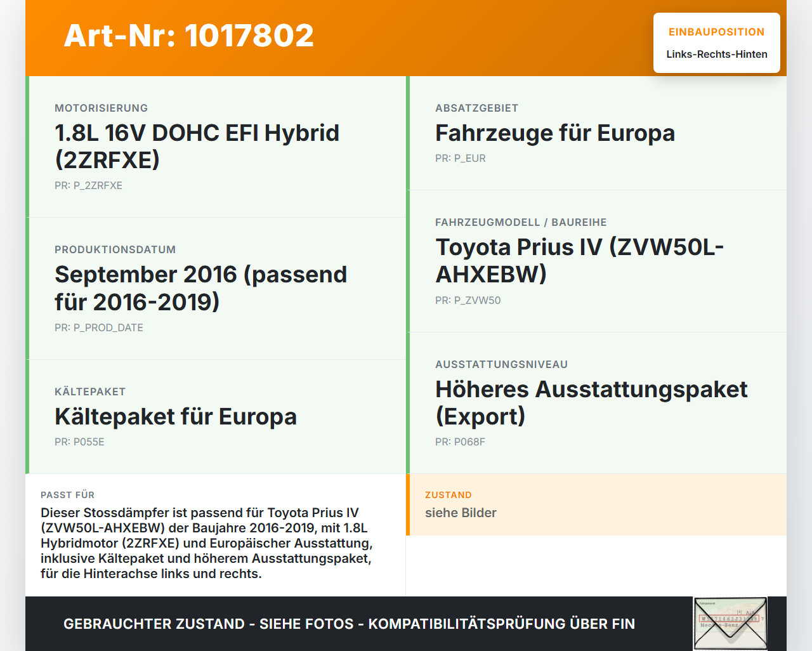Click the Zustand label

coord(449,495)
